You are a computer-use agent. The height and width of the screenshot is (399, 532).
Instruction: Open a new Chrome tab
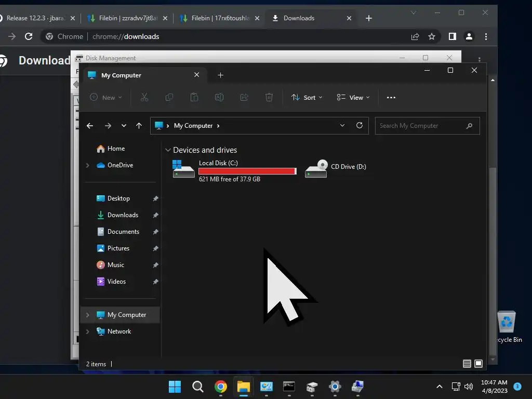click(369, 18)
